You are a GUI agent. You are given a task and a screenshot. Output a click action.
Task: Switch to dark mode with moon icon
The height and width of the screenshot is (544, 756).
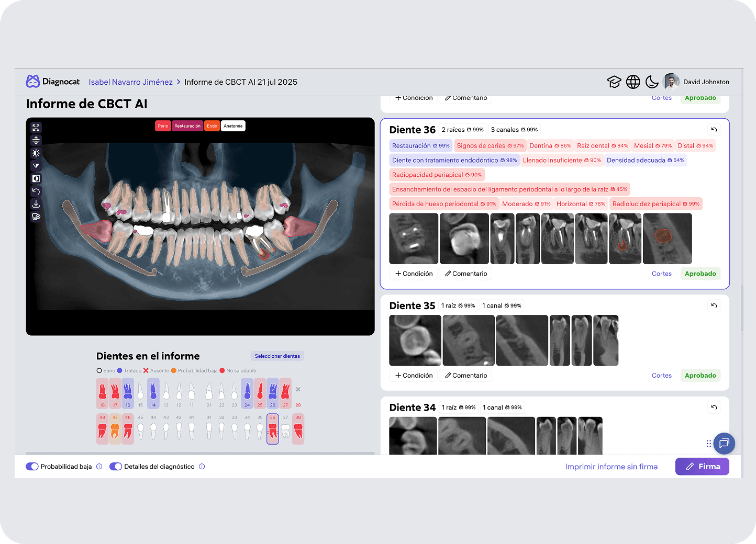click(x=652, y=82)
